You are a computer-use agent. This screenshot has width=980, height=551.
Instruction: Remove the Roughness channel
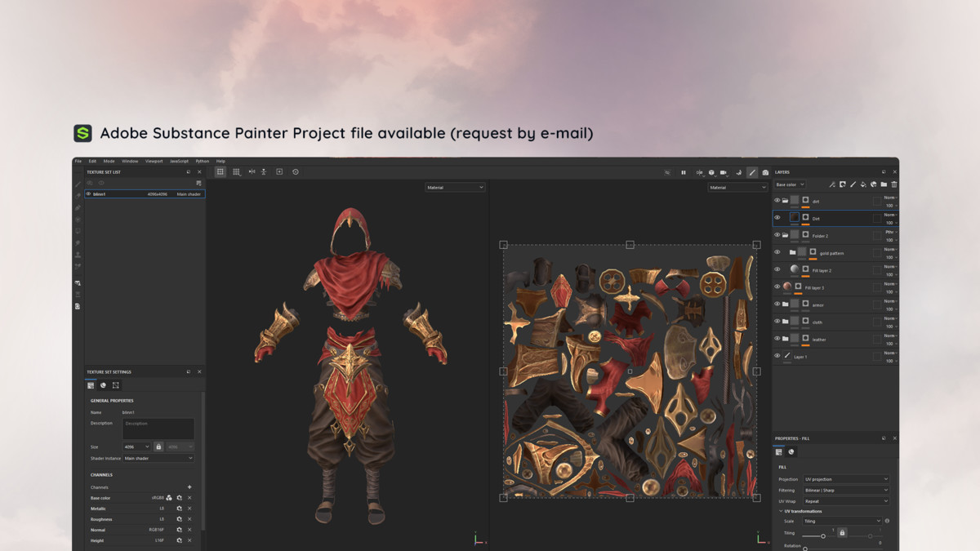(x=189, y=519)
